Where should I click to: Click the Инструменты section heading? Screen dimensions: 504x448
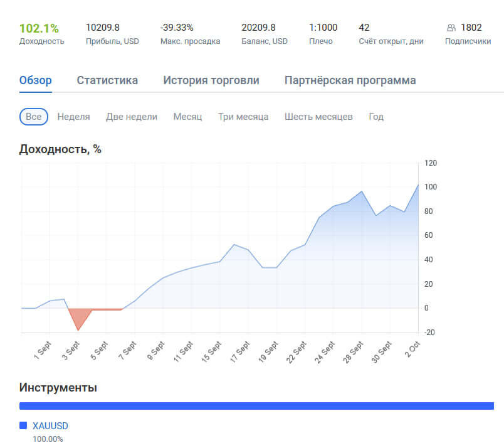click(x=58, y=388)
